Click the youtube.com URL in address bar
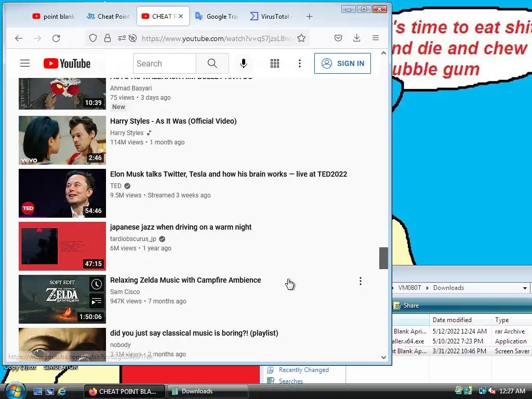 pyautogui.click(x=217, y=38)
